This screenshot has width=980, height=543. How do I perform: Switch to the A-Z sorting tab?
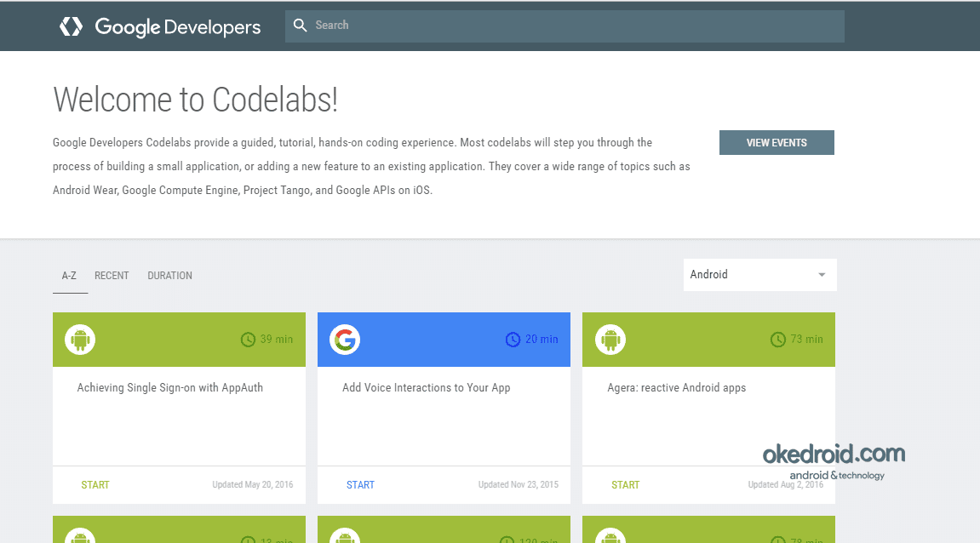coord(69,276)
